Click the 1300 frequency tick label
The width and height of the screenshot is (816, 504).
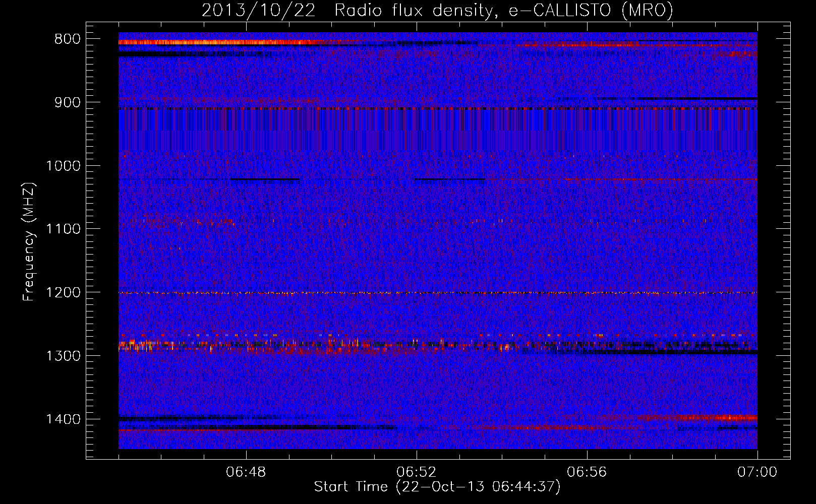coord(64,356)
